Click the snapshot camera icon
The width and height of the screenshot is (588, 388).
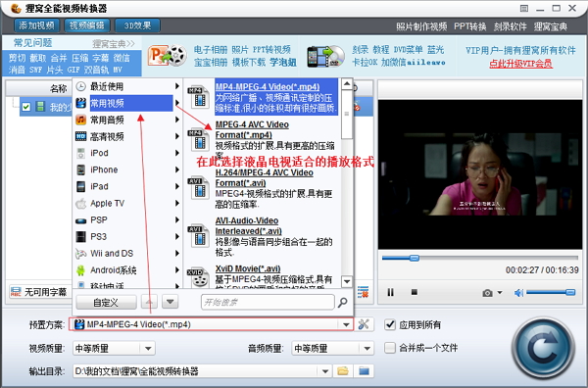tap(487, 292)
